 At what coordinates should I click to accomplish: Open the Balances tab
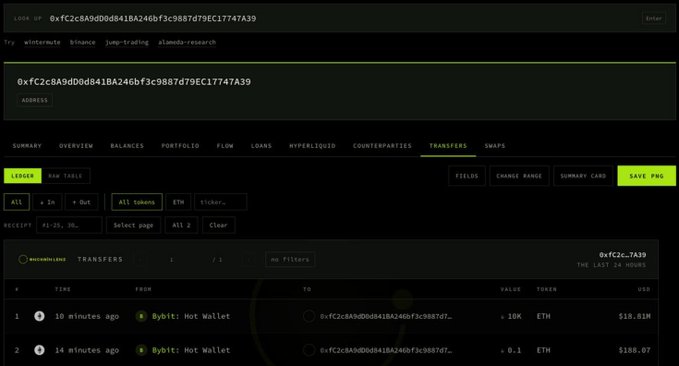[x=127, y=146]
